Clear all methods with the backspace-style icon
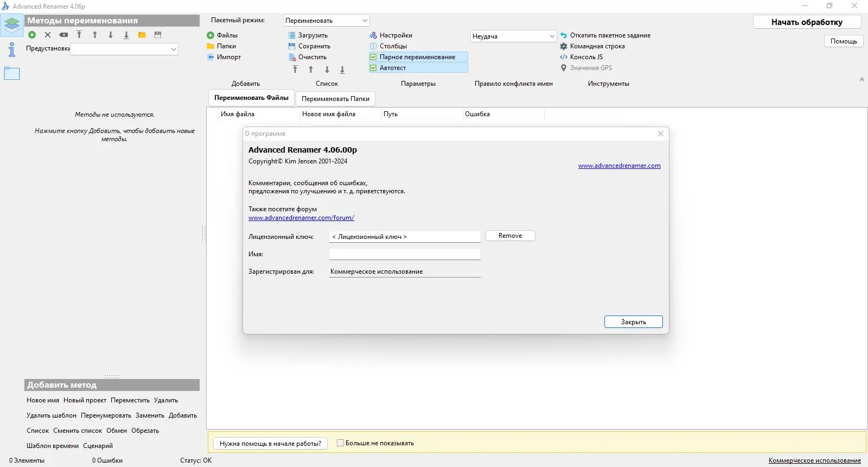Image resolution: width=868 pixels, height=467 pixels. 63,35
